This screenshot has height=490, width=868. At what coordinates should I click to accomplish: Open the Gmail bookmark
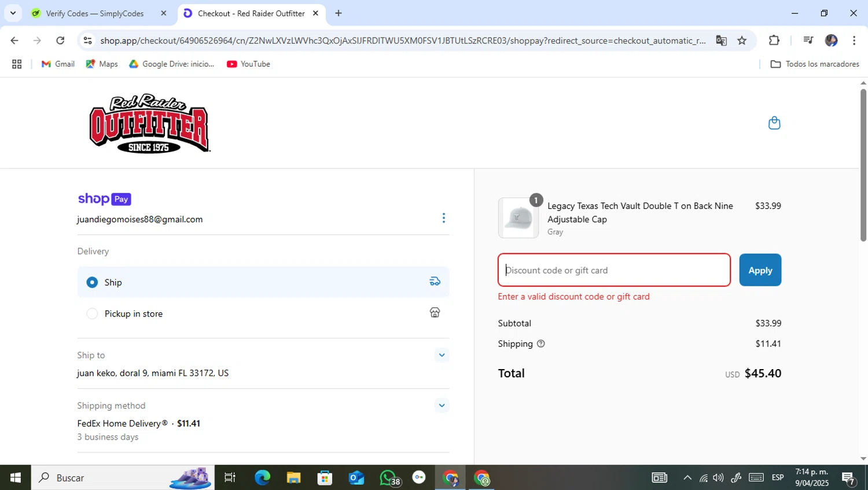[x=58, y=64]
